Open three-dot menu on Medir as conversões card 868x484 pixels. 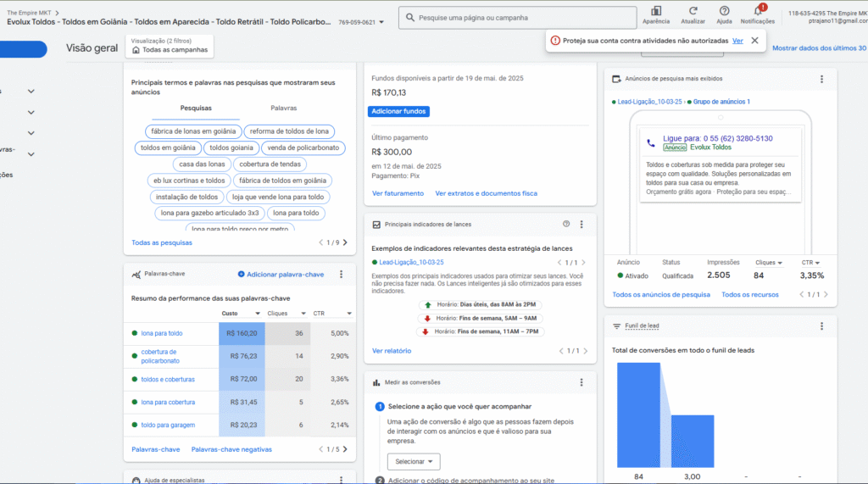581,382
